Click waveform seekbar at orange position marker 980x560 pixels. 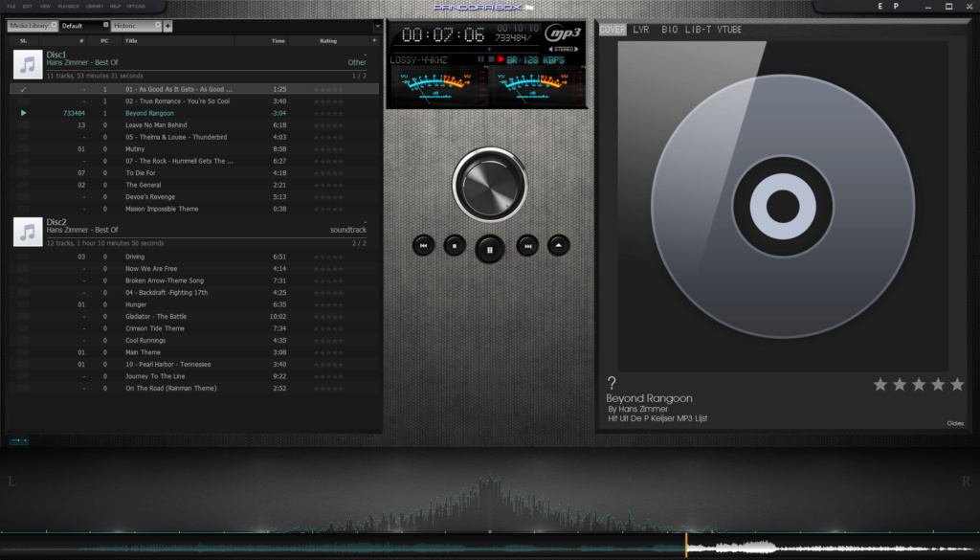pyautogui.click(x=685, y=546)
